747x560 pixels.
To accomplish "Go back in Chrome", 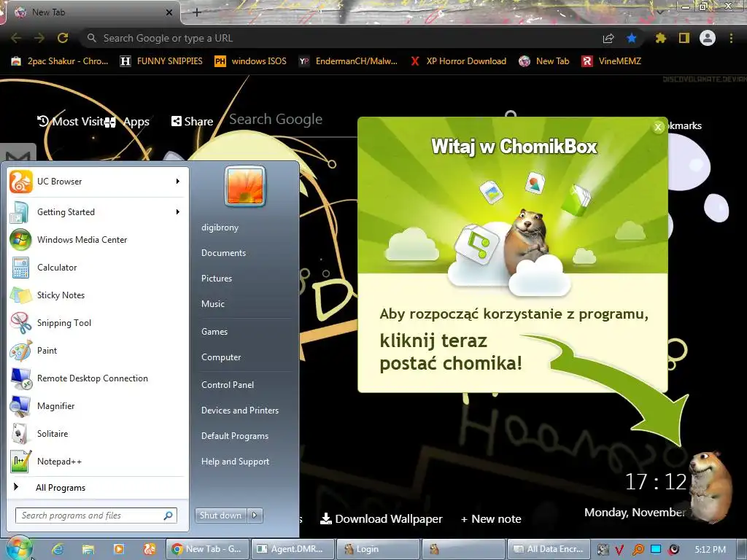I will click(16, 38).
